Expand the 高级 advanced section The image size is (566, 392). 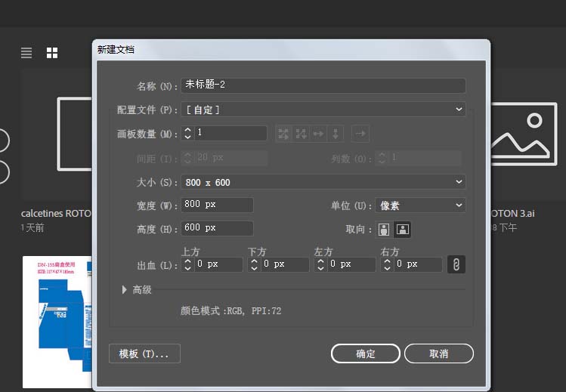(x=125, y=289)
